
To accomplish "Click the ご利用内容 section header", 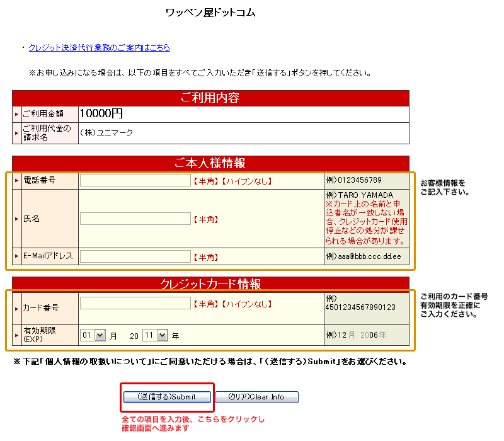I will [210, 98].
